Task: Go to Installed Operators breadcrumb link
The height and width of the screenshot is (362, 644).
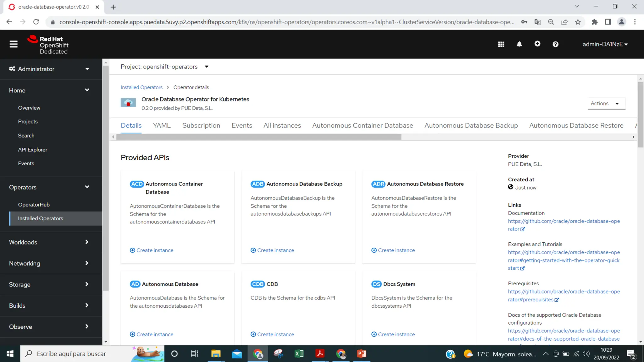Action: click(x=142, y=87)
